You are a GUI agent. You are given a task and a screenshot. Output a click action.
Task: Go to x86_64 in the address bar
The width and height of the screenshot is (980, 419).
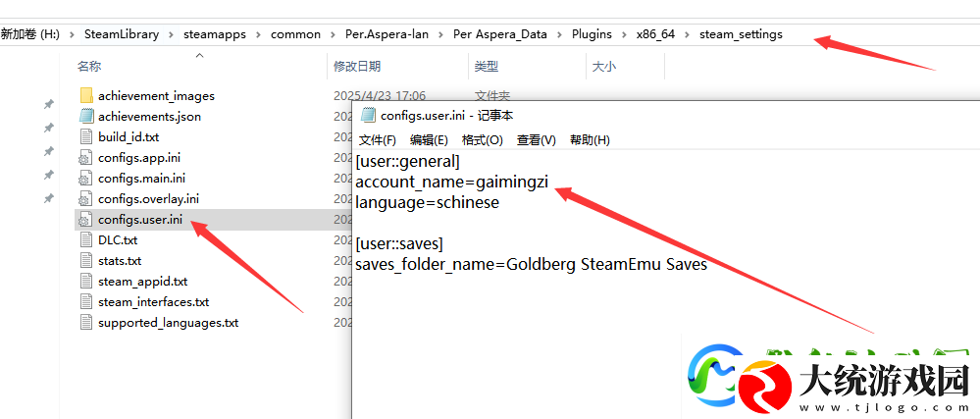pyautogui.click(x=655, y=34)
